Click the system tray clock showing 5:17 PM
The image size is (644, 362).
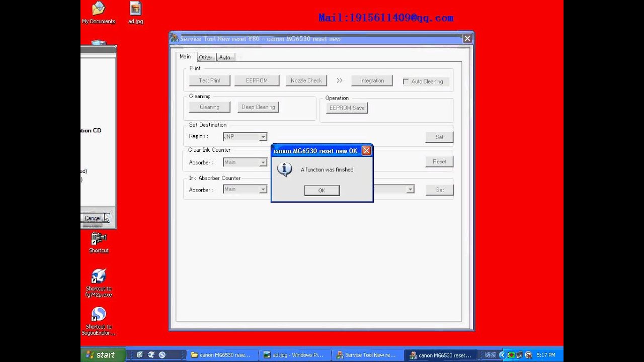[546, 355]
